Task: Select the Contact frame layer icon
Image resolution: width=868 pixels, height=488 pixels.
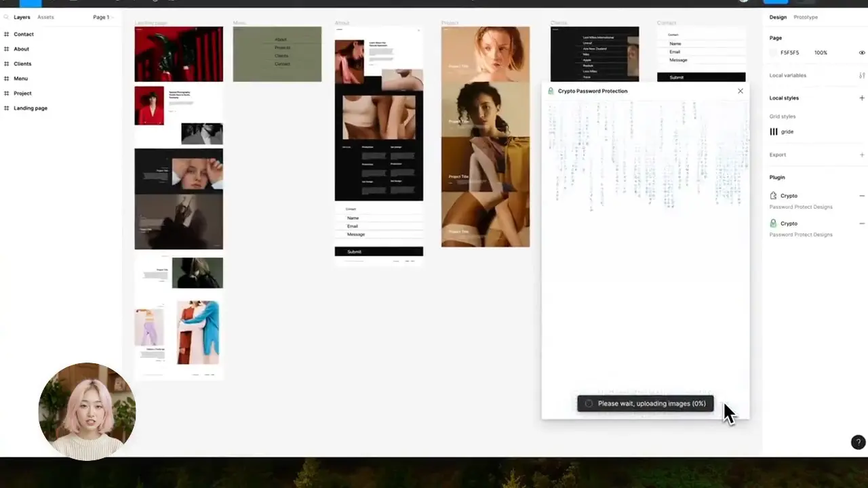Action: [x=7, y=34]
